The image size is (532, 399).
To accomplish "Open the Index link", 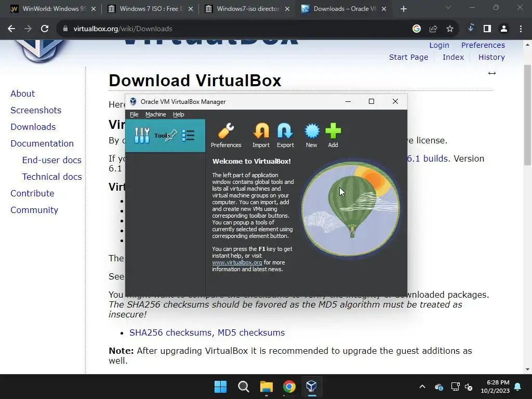I will pos(453,57).
